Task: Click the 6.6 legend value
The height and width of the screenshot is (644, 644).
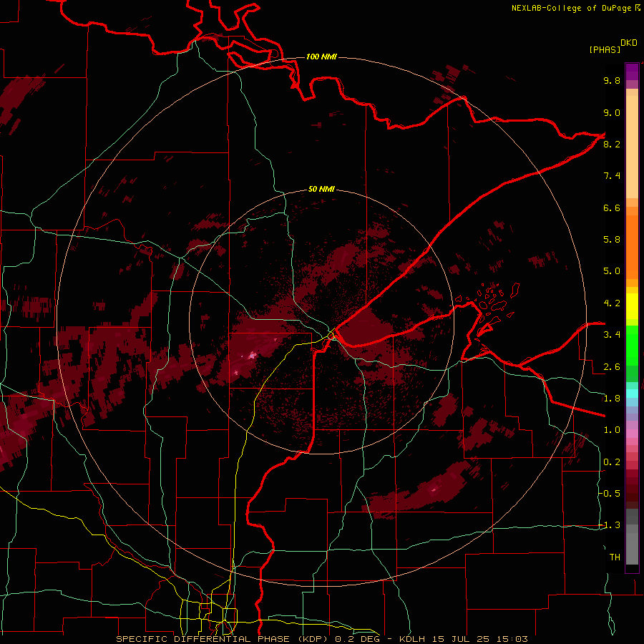Action: coord(612,208)
